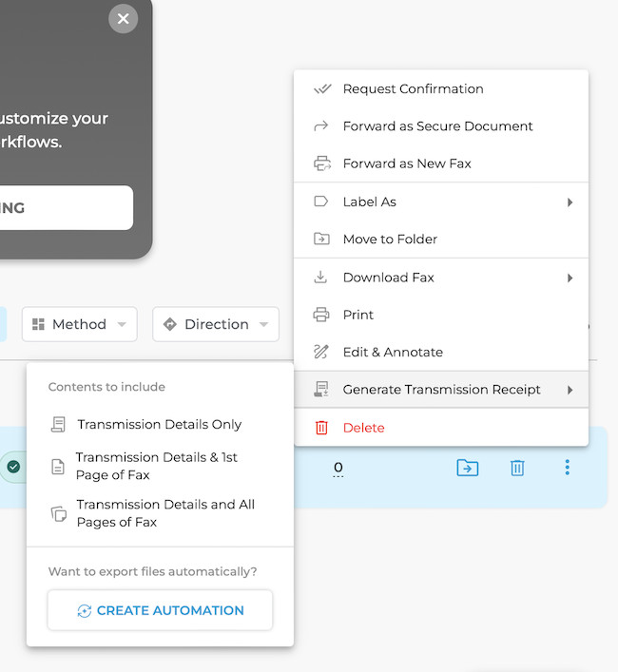Viewport: 618px width, 672px height.
Task: Open the Method filter dropdown
Action: [x=80, y=324]
